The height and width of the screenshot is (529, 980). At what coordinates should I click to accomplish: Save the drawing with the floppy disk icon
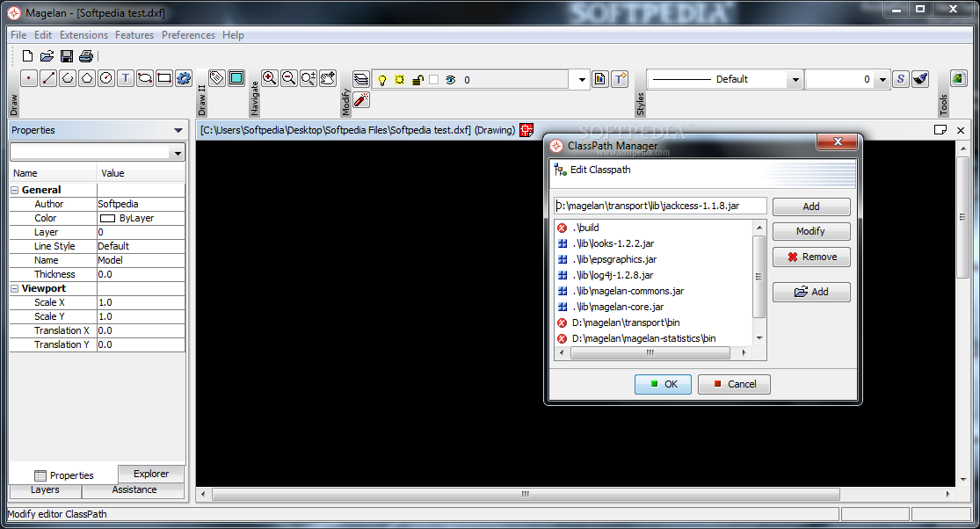tap(66, 56)
